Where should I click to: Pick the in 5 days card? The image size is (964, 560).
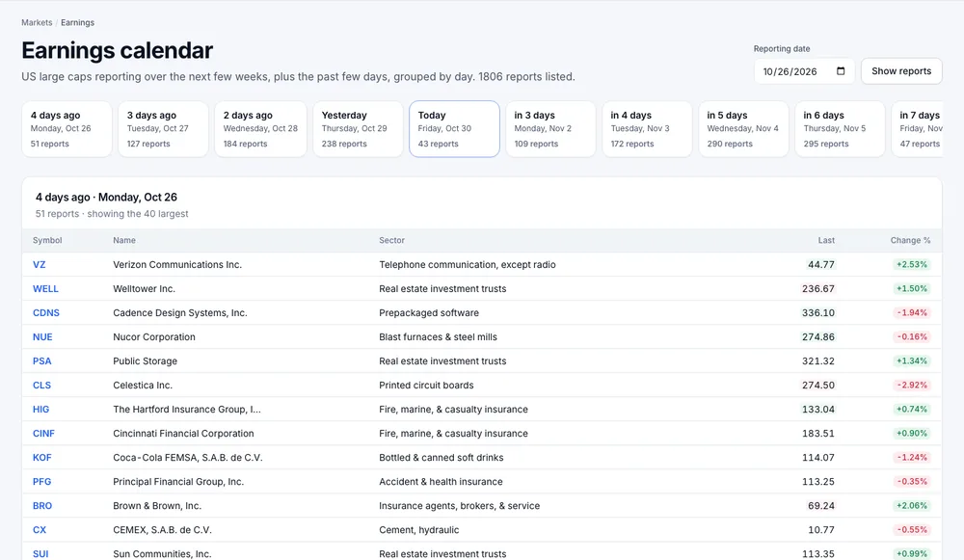coord(743,129)
